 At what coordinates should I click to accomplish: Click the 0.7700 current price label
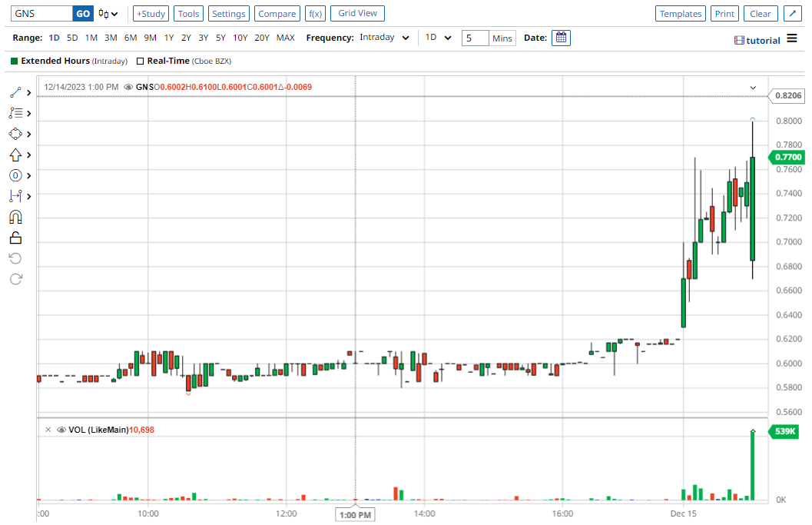tap(787, 157)
